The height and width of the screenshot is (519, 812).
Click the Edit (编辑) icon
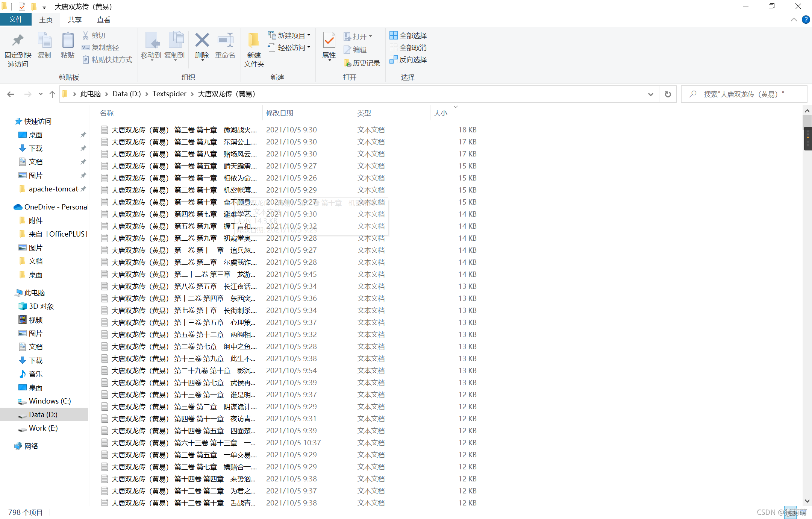347,49
